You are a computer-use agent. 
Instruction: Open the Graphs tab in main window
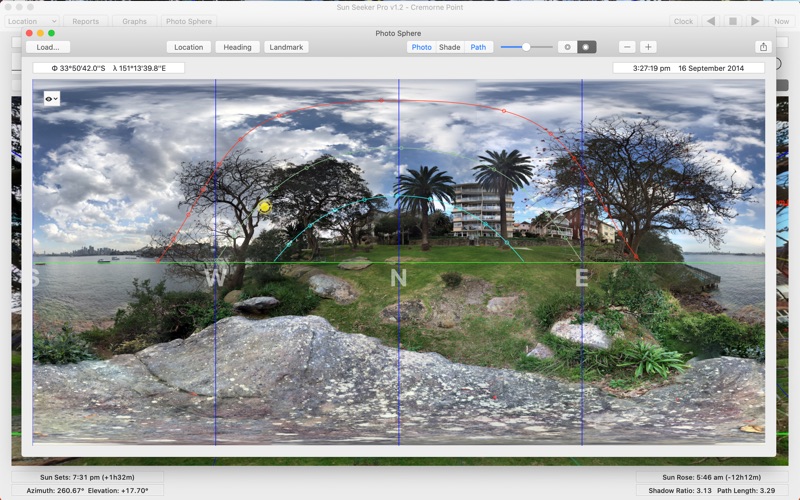(134, 21)
